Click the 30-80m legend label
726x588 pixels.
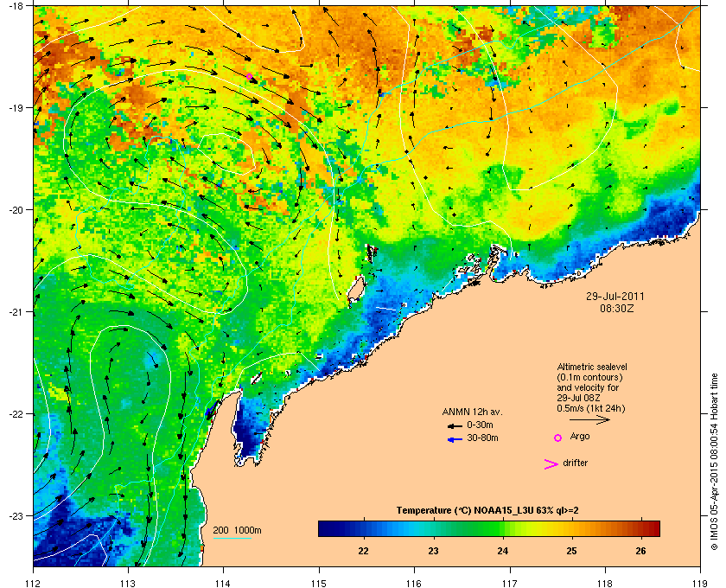tap(482, 438)
